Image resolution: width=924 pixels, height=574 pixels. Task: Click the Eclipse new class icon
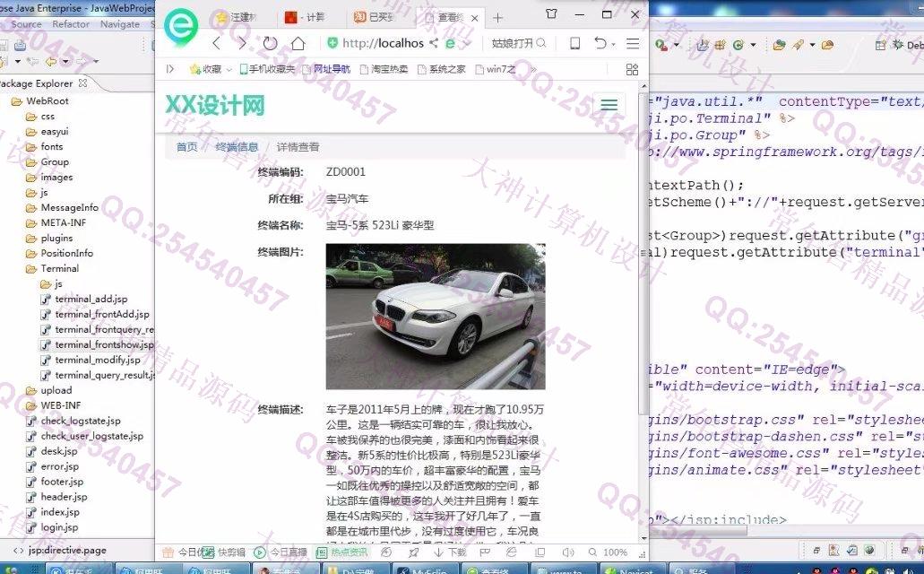[739, 44]
